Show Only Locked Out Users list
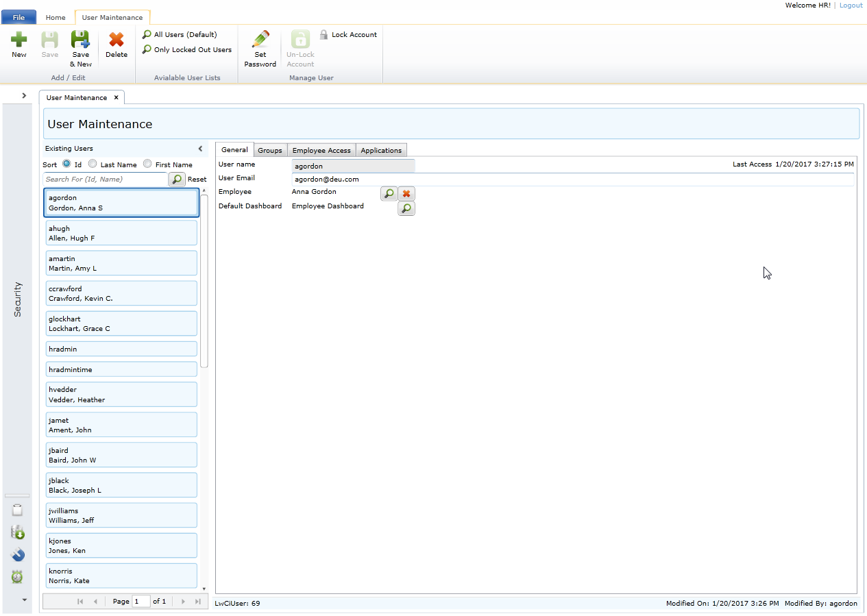The height and width of the screenshot is (616, 867). (x=187, y=49)
